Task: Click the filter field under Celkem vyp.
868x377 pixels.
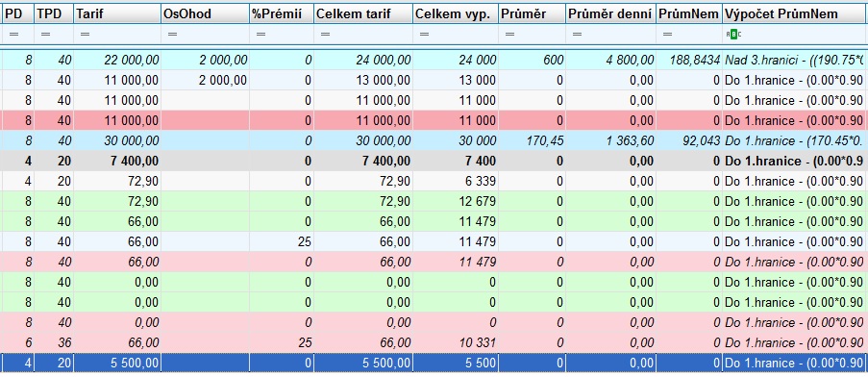Action: click(x=455, y=35)
